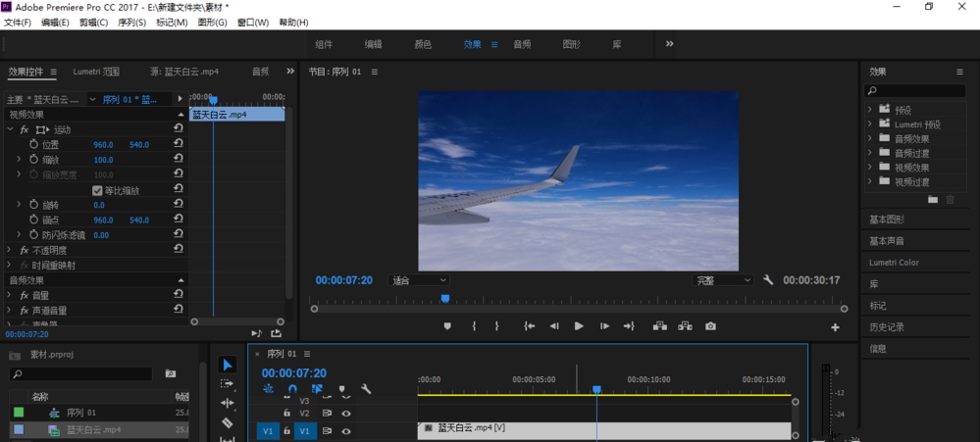Screen dimensions: 980x442
Task: Click the Export Frame camera icon
Action: [710, 326]
